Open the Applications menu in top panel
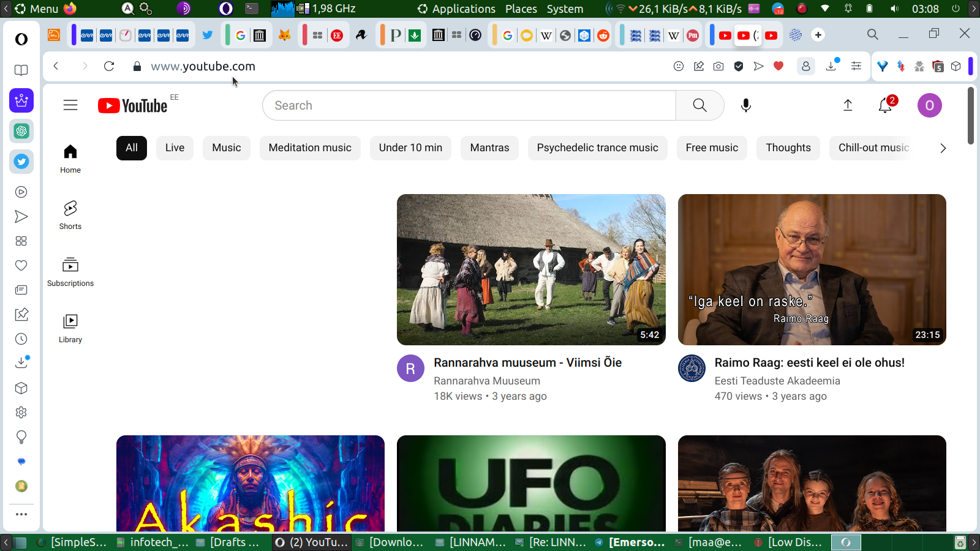 coord(463,9)
